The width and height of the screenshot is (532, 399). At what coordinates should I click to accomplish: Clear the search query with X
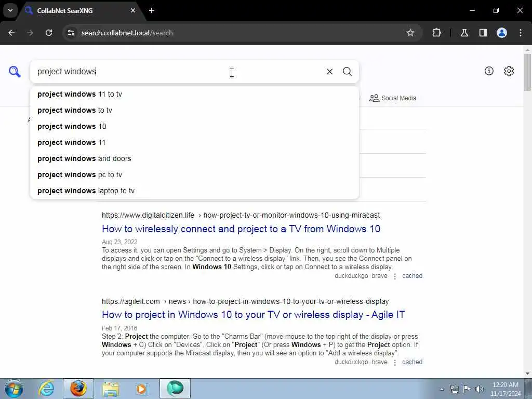[329, 72]
